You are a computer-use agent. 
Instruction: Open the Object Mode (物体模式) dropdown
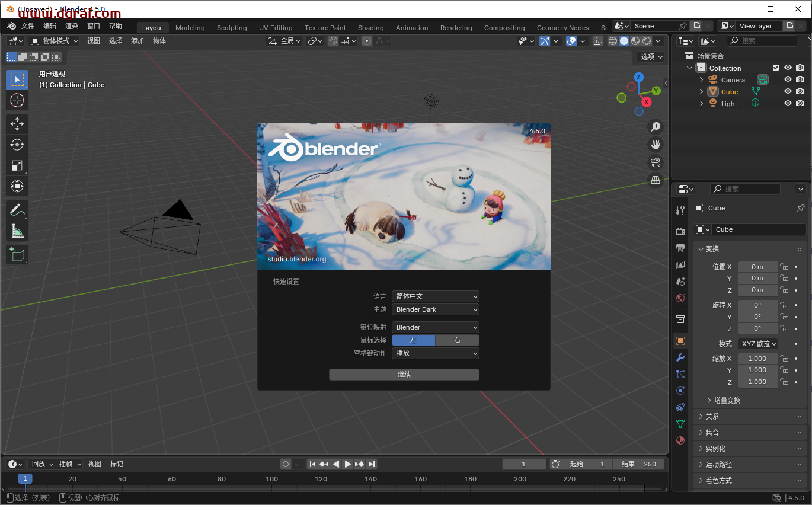tap(55, 41)
